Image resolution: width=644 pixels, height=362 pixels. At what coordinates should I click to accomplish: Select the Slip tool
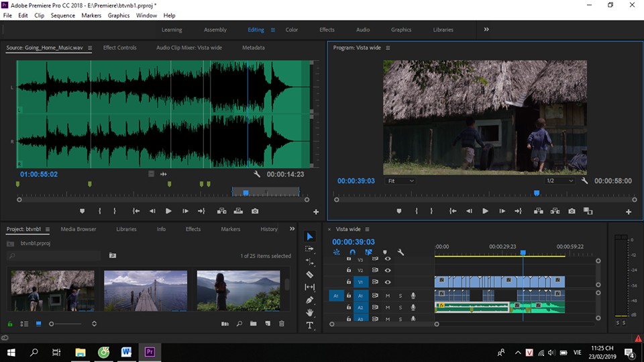pos(310,287)
